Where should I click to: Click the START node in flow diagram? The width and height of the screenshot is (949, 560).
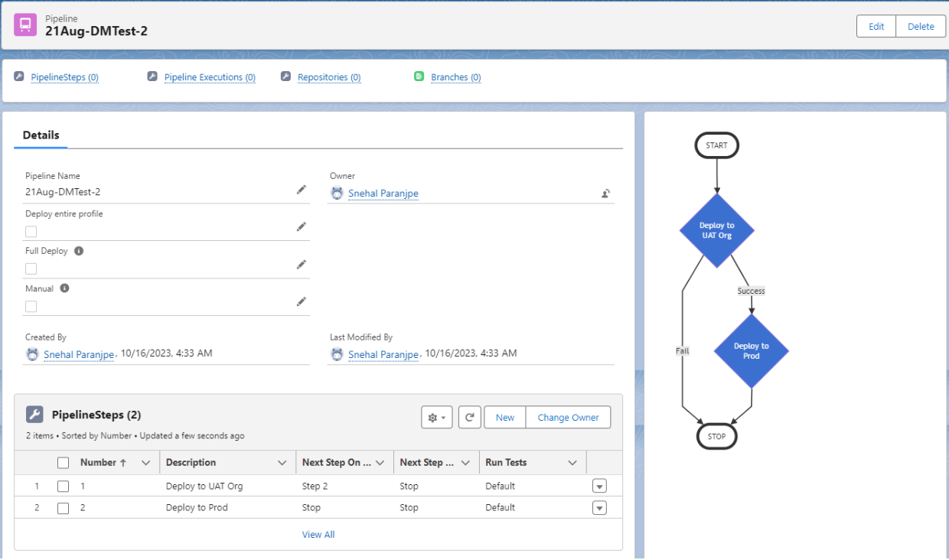point(717,145)
